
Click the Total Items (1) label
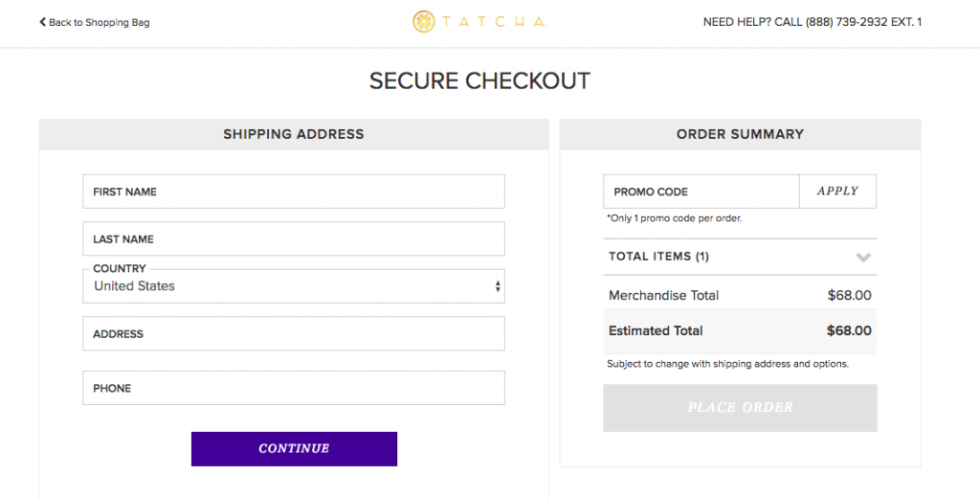[658, 257]
